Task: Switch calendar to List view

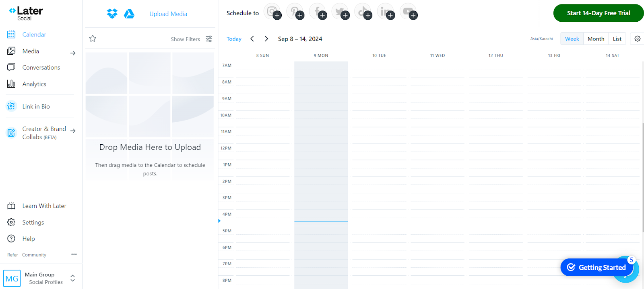Action: pos(617,39)
